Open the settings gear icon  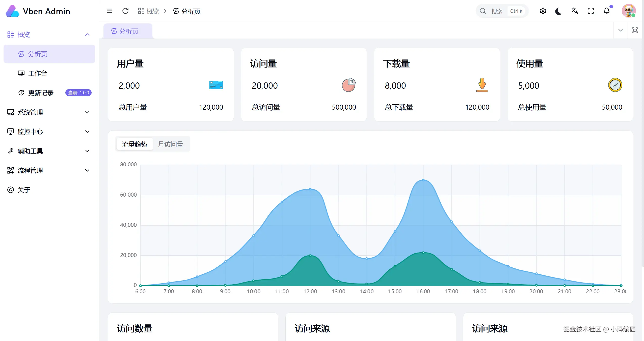(543, 11)
